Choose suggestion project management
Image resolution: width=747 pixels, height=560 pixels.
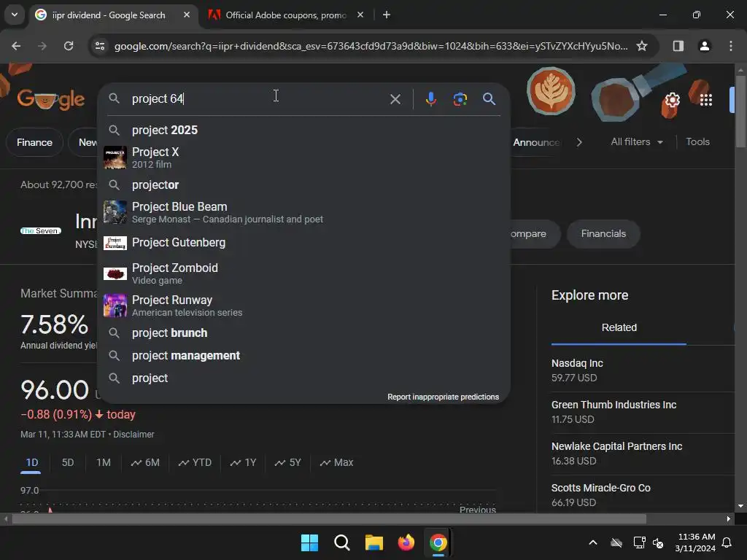coord(303,356)
